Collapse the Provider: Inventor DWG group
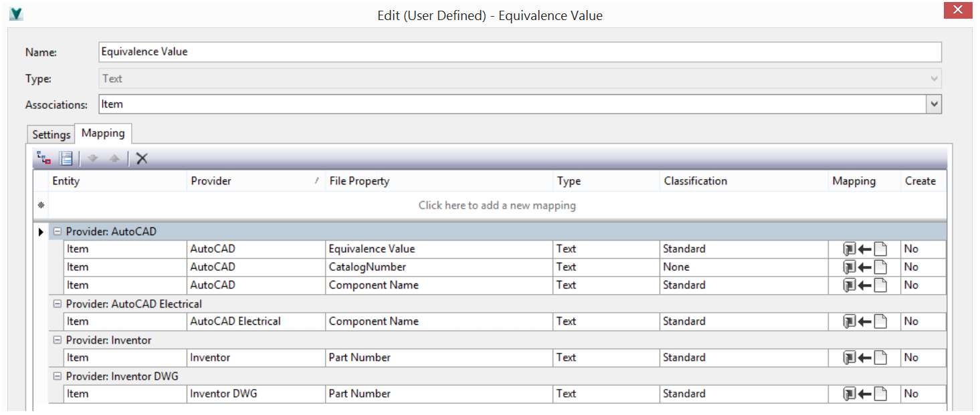 coord(58,376)
